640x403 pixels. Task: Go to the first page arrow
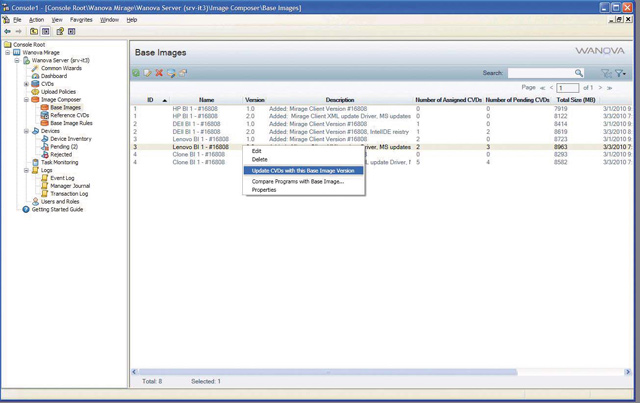(542, 88)
